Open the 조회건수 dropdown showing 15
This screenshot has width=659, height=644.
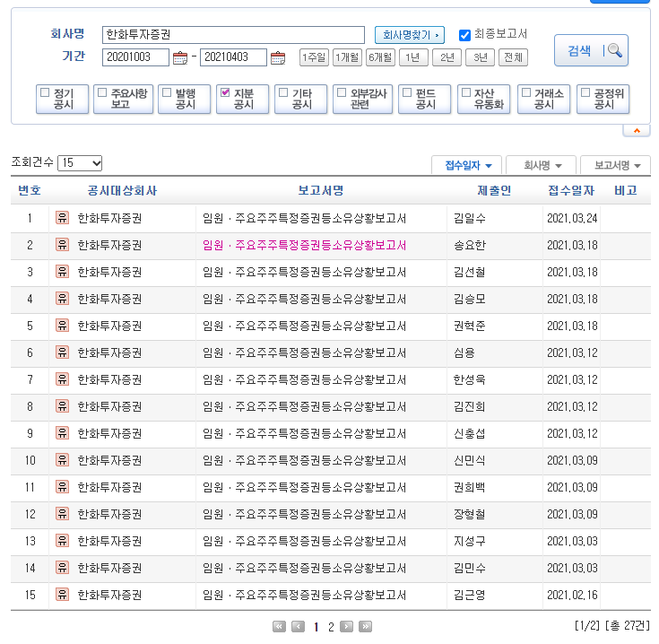(80, 162)
